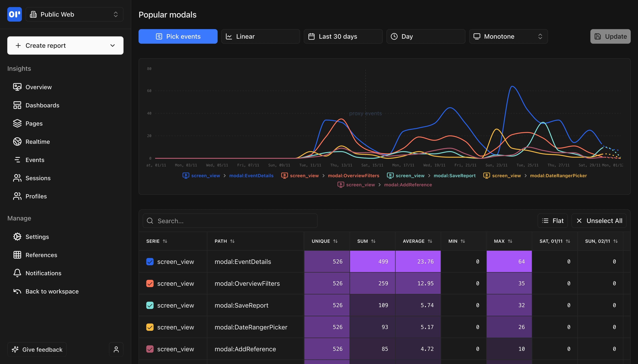This screenshot has width=638, height=364.
Task: Select Dashboards in the sidebar
Action: [42, 105]
